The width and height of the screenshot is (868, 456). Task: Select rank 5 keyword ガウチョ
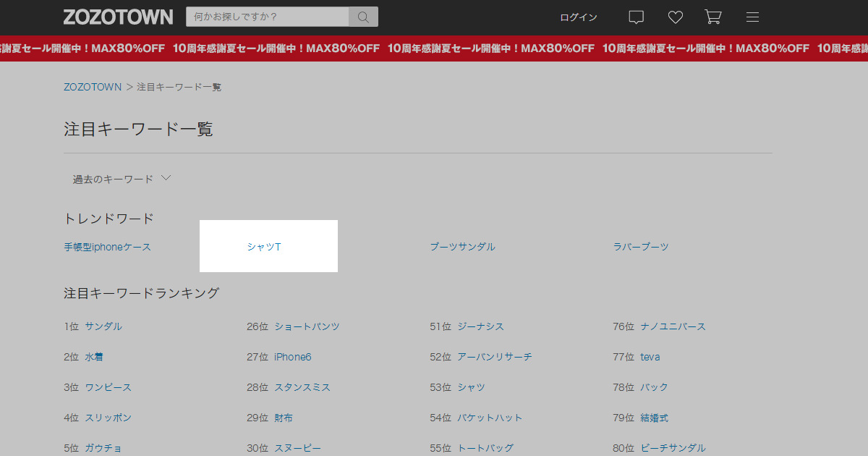(103, 448)
